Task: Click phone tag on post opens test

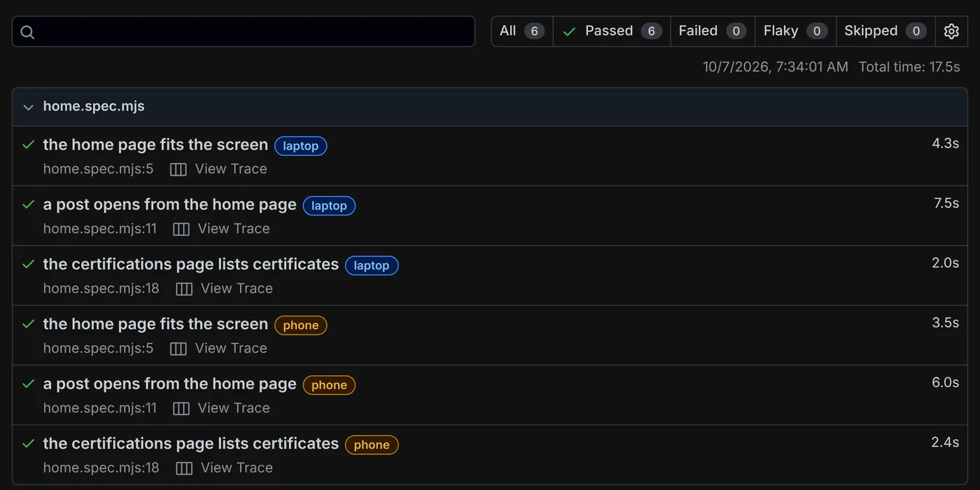Action: pyautogui.click(x=329, y=385)
